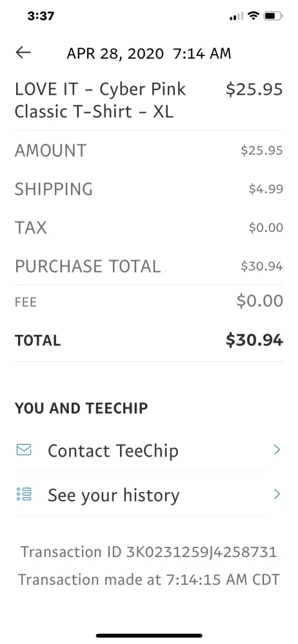298x644 pixels.
Task: Tap the LOVE IT Cyber Pink item title
Action: 101,100
